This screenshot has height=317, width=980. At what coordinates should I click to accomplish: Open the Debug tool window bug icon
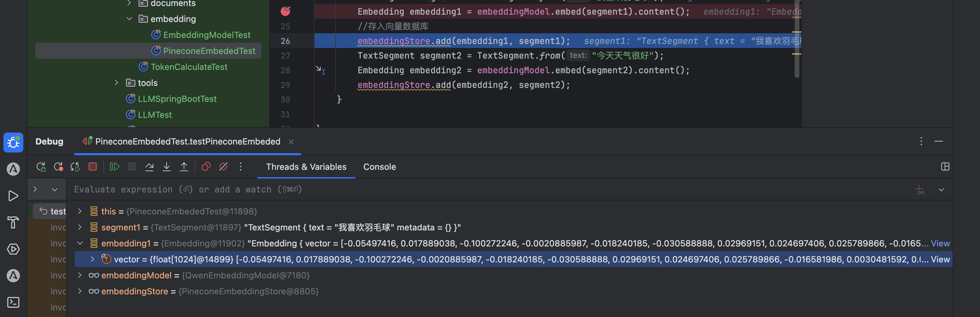point(13,143)
